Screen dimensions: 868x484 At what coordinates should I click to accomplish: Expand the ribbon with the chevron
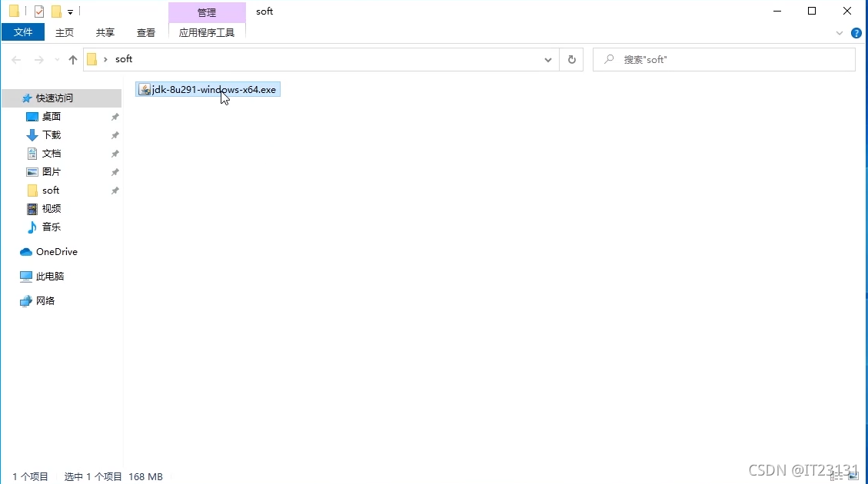pos(840,33)
